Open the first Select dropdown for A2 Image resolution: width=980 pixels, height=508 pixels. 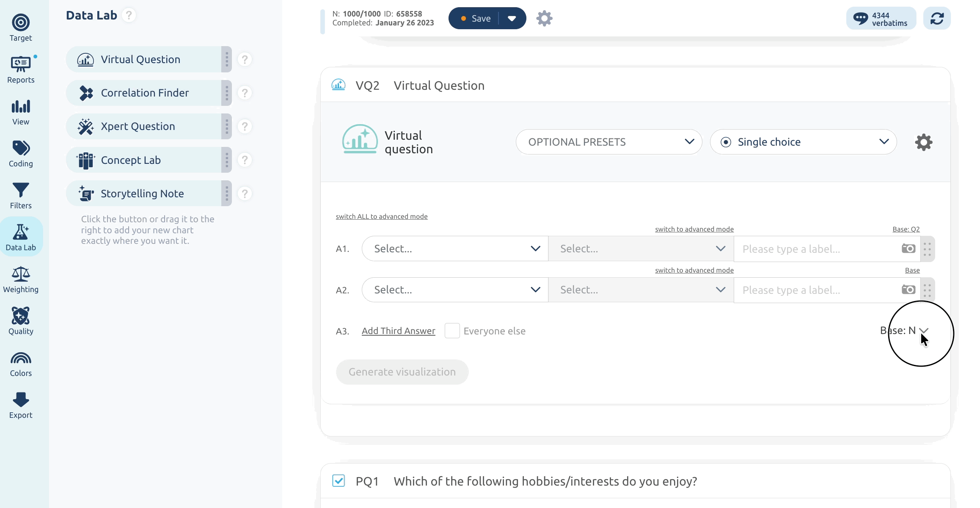tap(455, 290)
